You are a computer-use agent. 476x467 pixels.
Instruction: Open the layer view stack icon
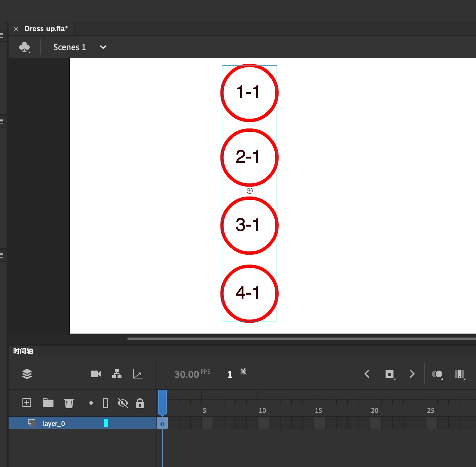(27, 374)
